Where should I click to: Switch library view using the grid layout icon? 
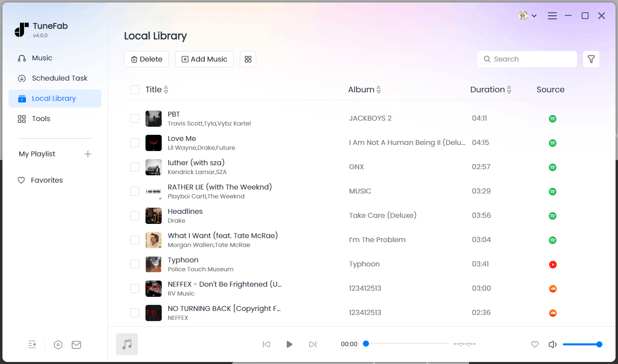(x=248, y=59)
